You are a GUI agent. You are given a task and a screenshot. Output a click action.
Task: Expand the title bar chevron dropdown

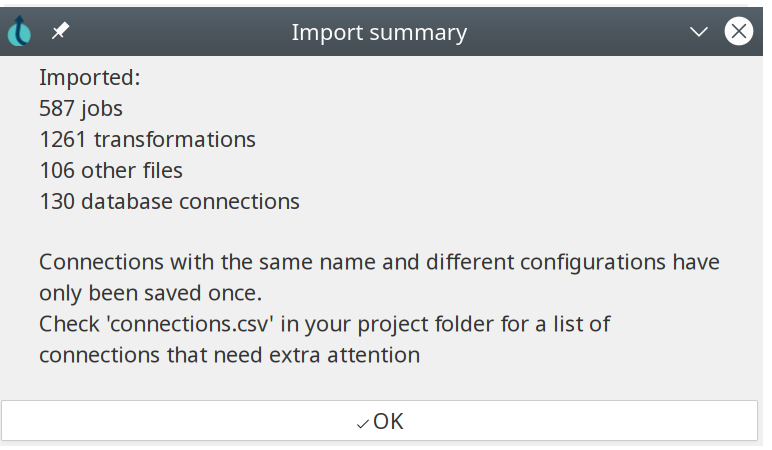point(699,32)
